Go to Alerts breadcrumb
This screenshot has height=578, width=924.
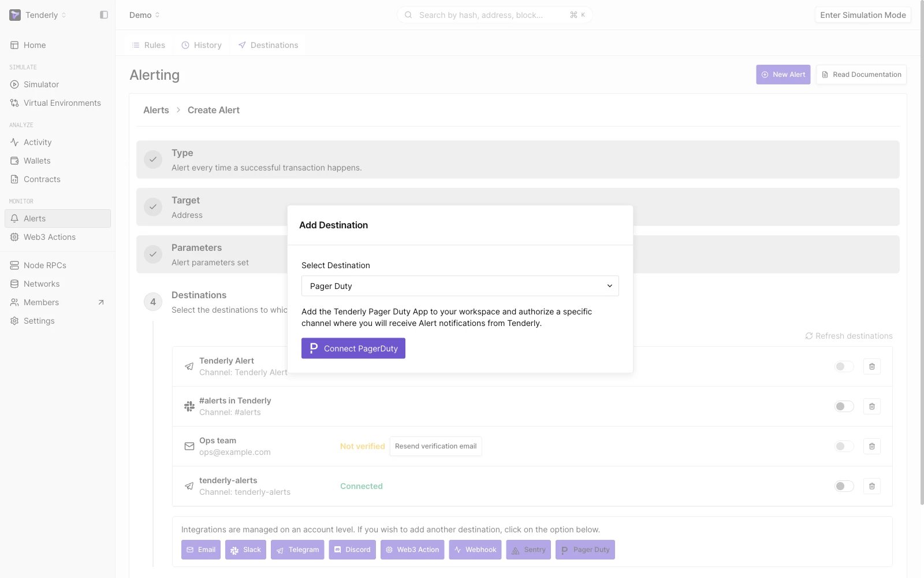[156, 110]
